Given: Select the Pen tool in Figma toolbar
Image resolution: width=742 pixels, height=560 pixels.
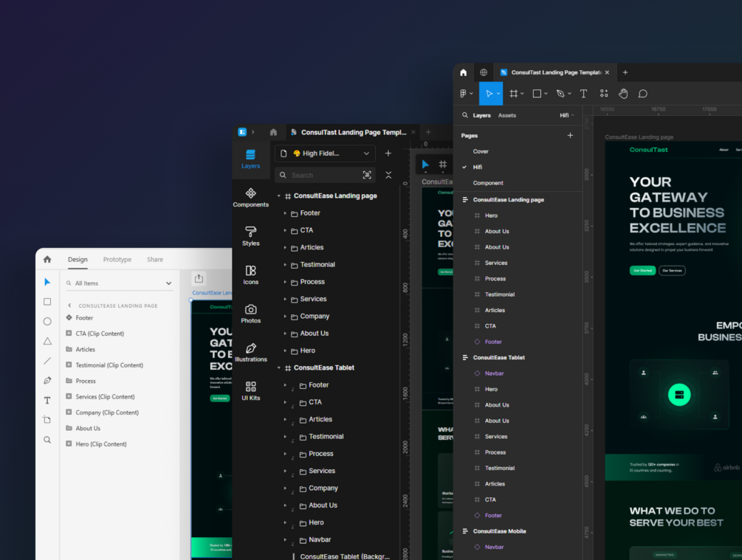Looking at the screenshot, I should [x=561, y=94].
